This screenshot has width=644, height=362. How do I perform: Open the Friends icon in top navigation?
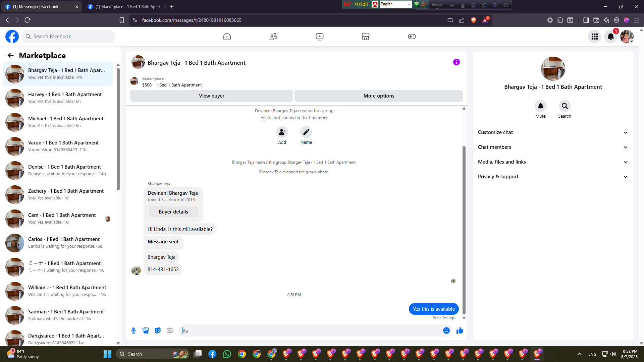point(273,37)
